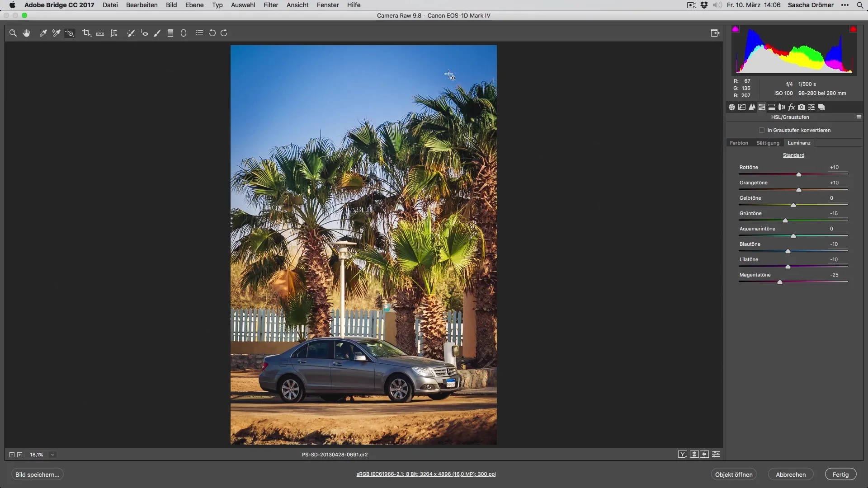This screenshot has height=488, width=868.
Task: Select the Hand tool
Action: [x=27, y=33]
